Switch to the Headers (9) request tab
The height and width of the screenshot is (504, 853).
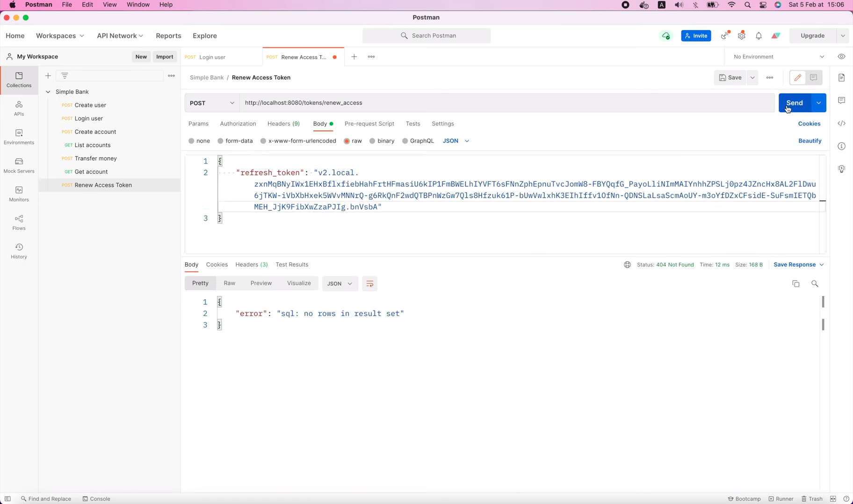click(284, 124)
